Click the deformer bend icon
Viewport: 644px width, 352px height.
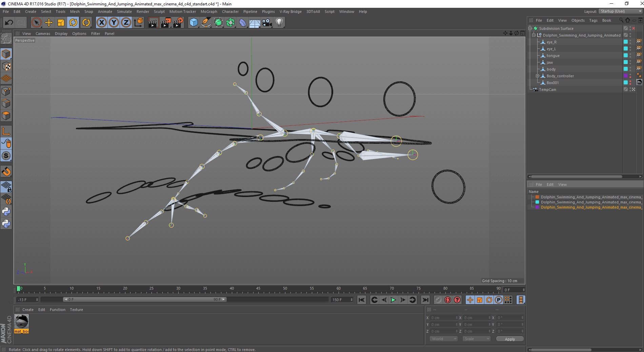[243, 22]
